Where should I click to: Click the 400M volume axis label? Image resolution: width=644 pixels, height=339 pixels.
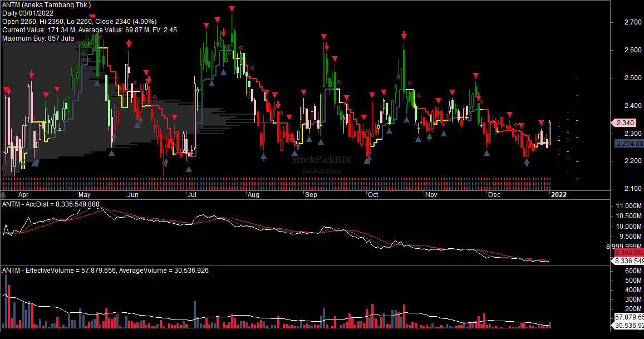pos(633,290)
